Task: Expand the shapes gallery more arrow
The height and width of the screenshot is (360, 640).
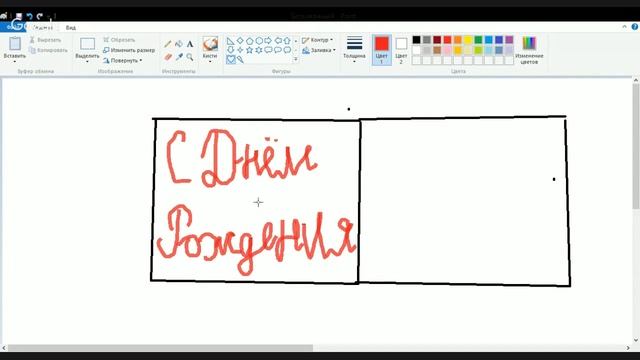Action: [x=296, y=60]
